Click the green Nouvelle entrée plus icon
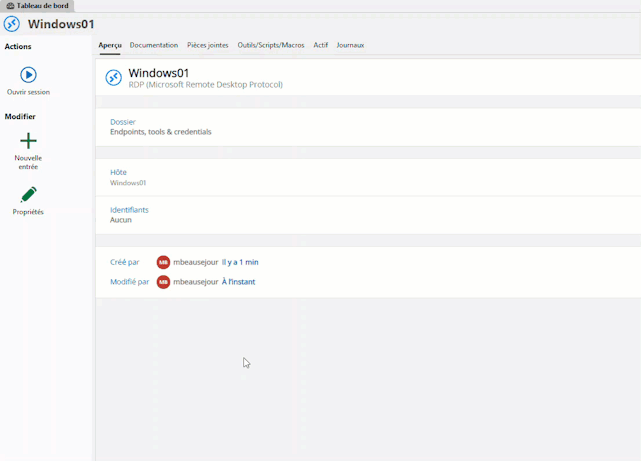The width and height of the screenshot is (641, 461). [x=28, y=141]
